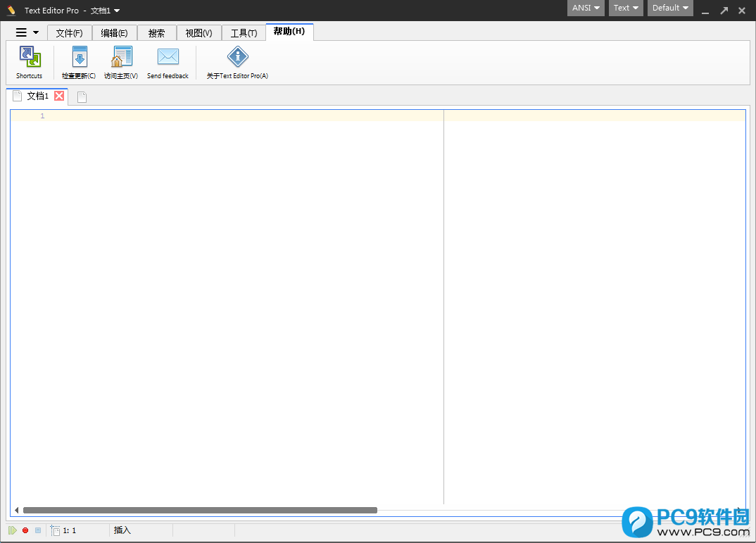Image resolution: width=756 pixels, height=543 pixels.
Task: Click the 关于Text Editor Pro icon
Action: point(237,56)
